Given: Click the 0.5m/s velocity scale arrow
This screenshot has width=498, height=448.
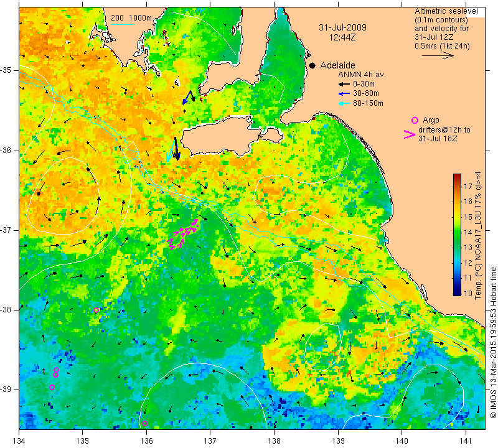Looking at the screenshot, I should pyautogui.click(x=438, y=55).
